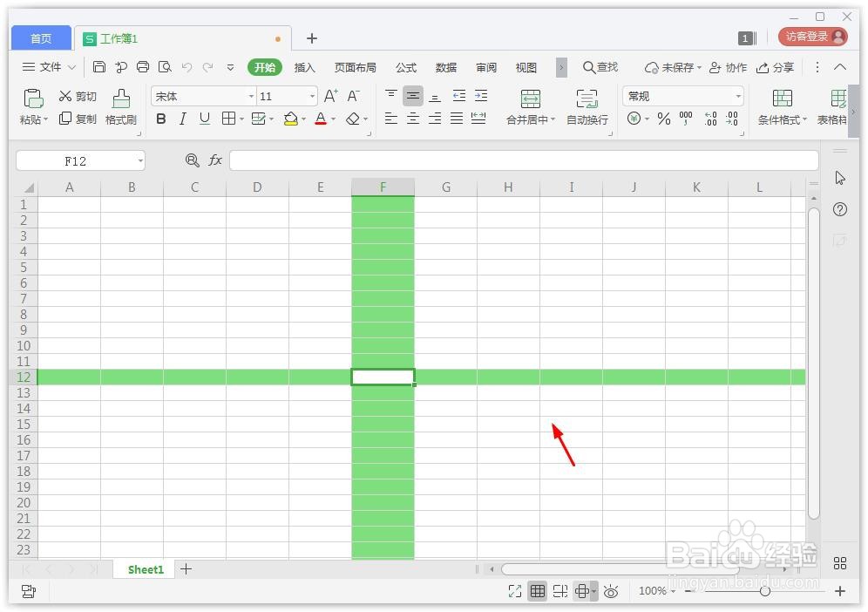Expand the Paste (粘贴) dropdown arrow
This screenshot has height=612, width=868.
tap(45, 119)
